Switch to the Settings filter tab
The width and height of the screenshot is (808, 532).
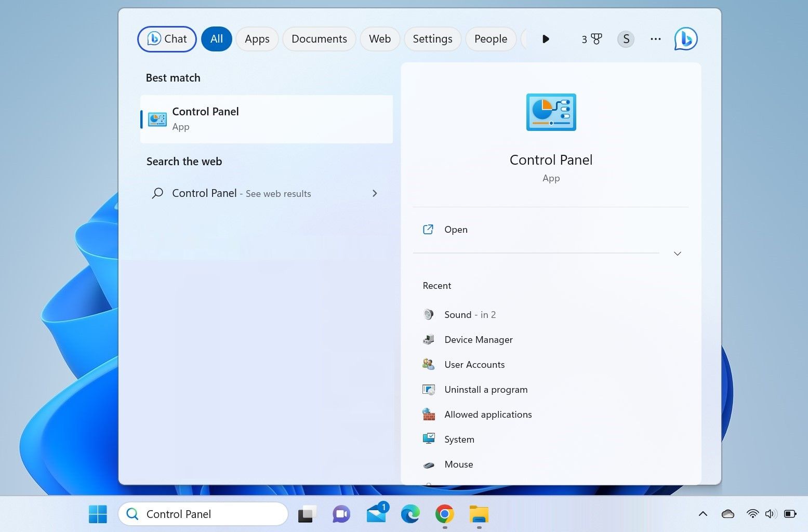(432, 38)
